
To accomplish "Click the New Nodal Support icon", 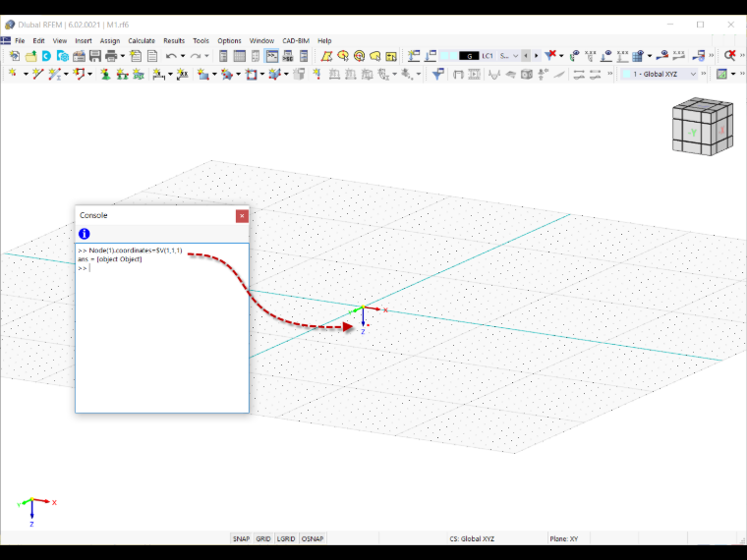I will click(106, 74).
